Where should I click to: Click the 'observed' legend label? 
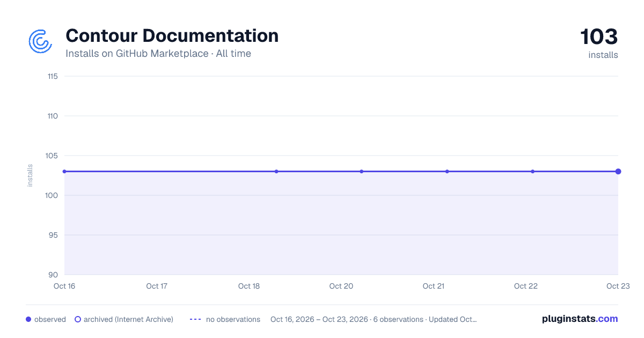(x=50, y=319)
